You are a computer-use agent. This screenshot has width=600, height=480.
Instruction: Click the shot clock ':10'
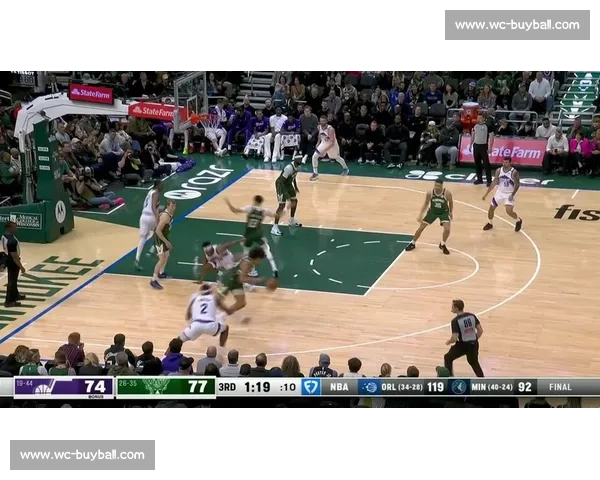tap(288, 387)
